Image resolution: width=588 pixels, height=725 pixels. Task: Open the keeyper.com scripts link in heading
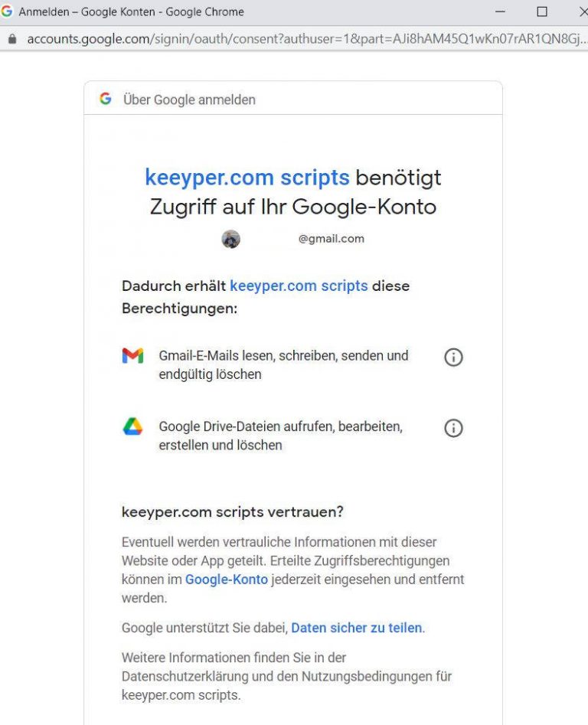pyautogui.click(x=247, y=178)
